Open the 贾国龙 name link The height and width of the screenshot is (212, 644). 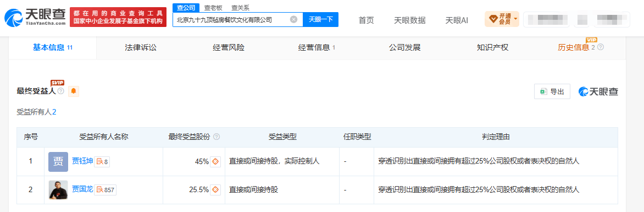click(82, 190)
